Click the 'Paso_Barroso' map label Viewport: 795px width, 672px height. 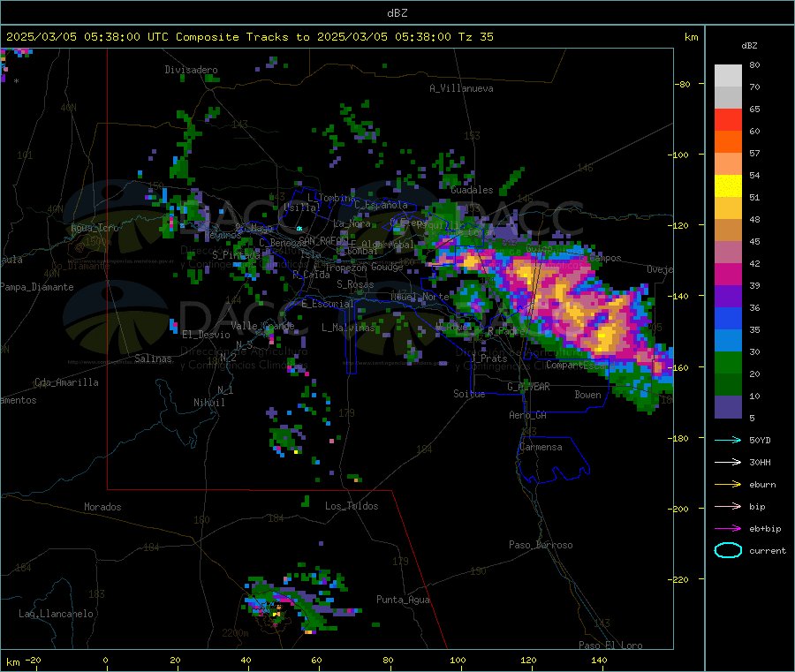click(x=541, y=545)
